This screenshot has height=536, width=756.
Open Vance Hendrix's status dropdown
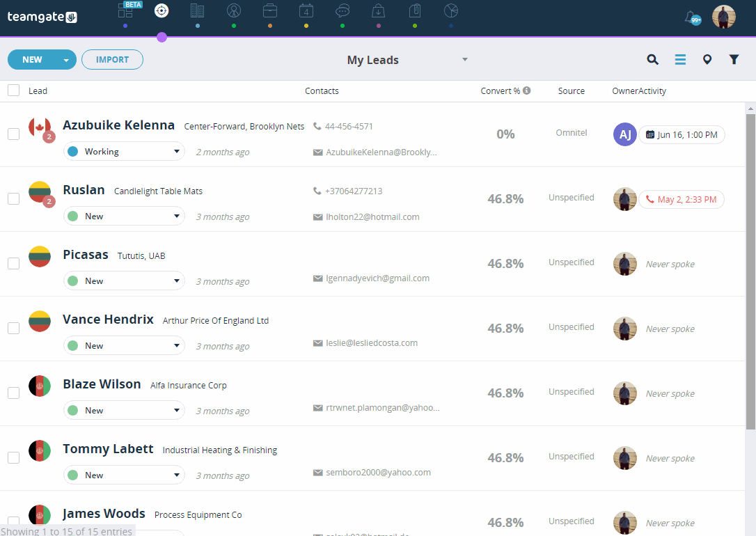coord(124,345)
